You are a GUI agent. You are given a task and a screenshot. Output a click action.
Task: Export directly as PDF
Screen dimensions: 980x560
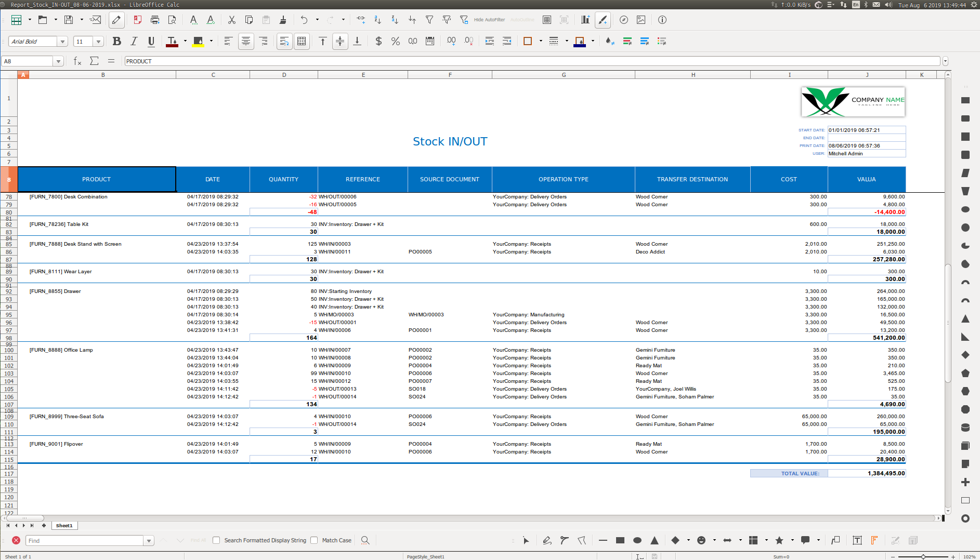tap(137, 20)
